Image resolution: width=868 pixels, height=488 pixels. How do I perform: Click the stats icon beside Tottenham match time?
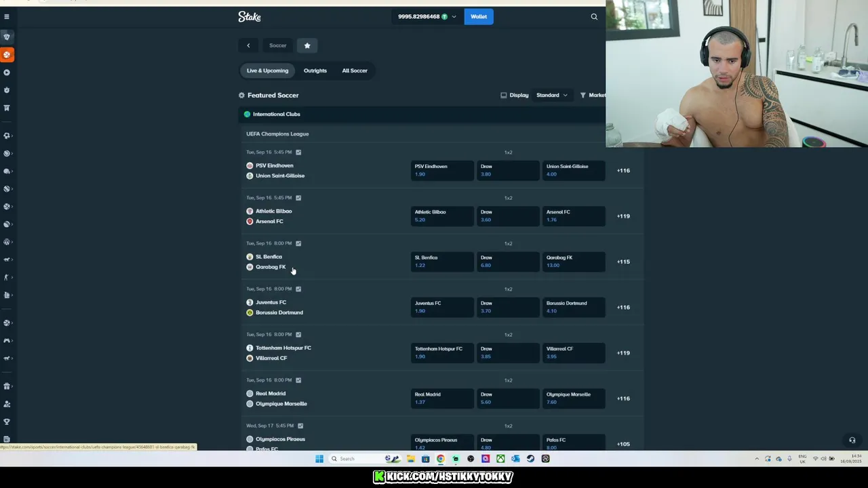click(298, 334)
